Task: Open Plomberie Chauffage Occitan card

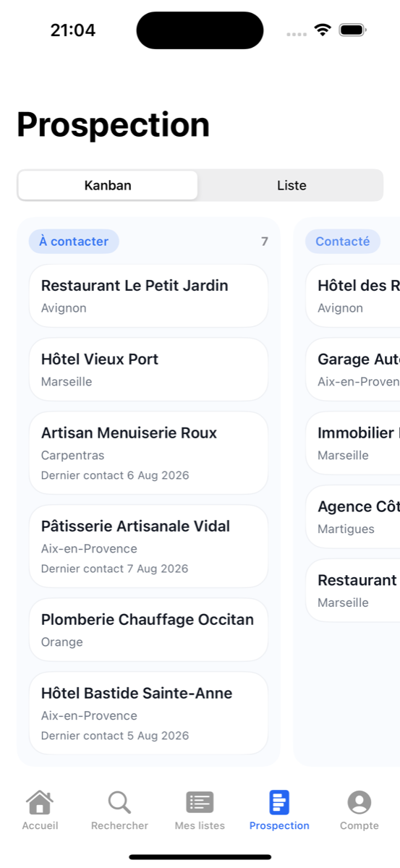Action: coord(148,630)
